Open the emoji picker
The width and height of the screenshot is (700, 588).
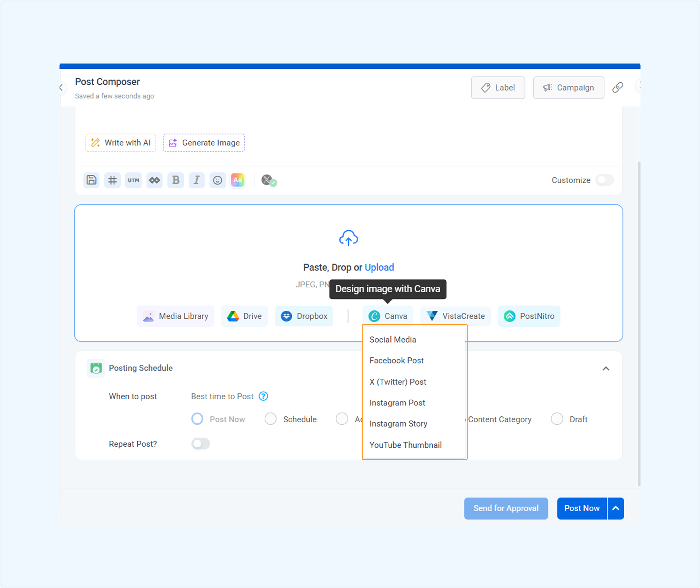pos(218,180)
